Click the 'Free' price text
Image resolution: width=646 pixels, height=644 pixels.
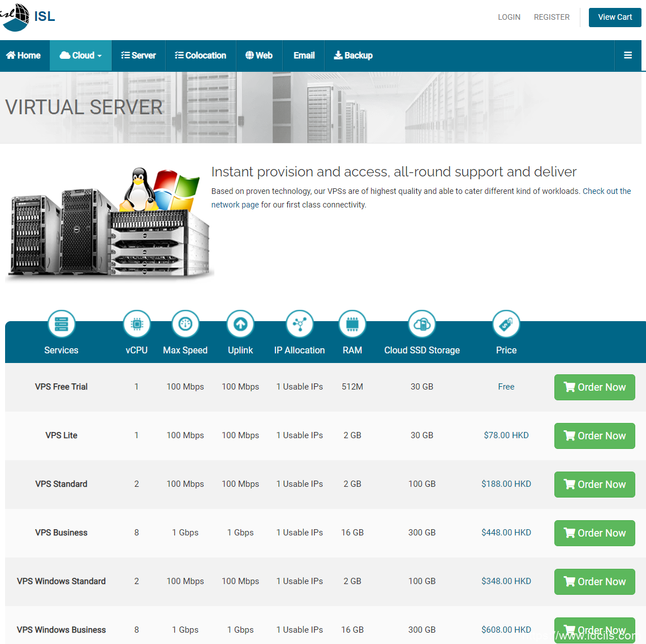pos(506,387)
